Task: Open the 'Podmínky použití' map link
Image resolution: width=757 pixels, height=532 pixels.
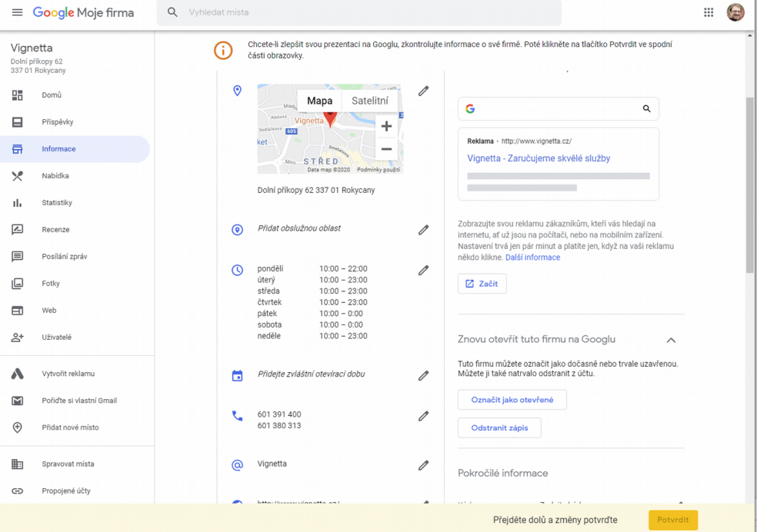Action: (x=378, y=170)
